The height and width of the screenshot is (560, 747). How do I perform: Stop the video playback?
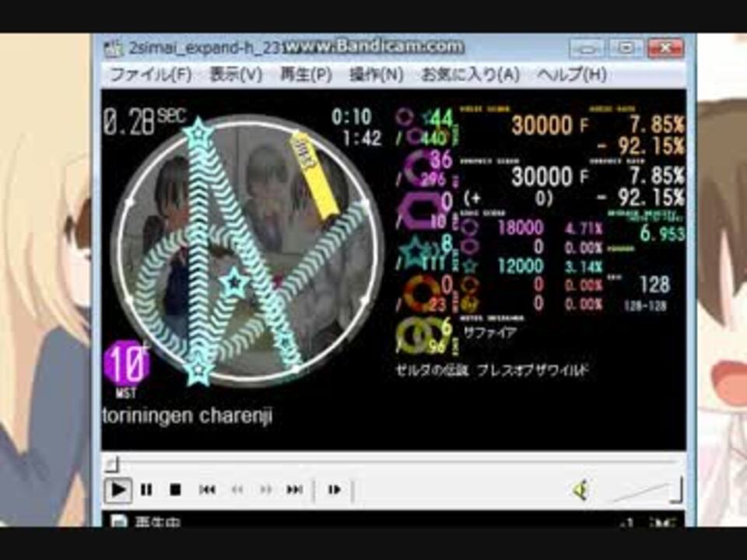tap(175, 489)
